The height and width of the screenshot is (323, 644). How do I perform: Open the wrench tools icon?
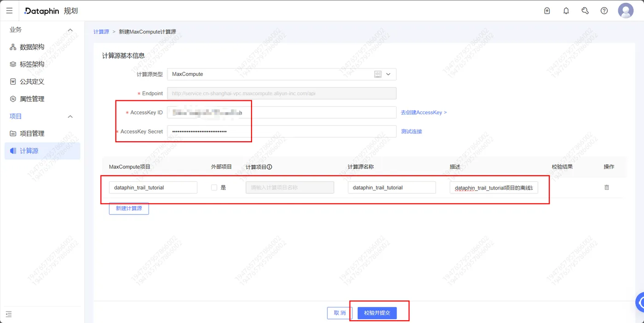585,11
